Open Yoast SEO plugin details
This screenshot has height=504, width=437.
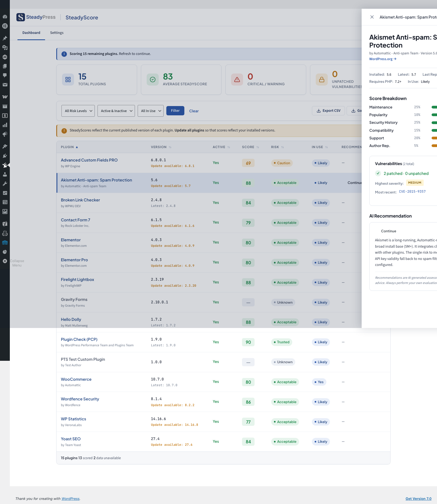(x=71, y=439)
